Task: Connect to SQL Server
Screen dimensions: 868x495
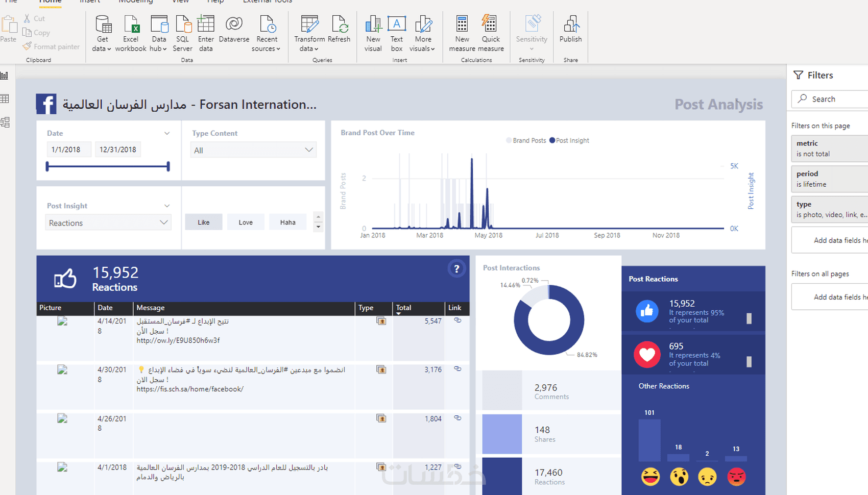Action: point(182,33)
